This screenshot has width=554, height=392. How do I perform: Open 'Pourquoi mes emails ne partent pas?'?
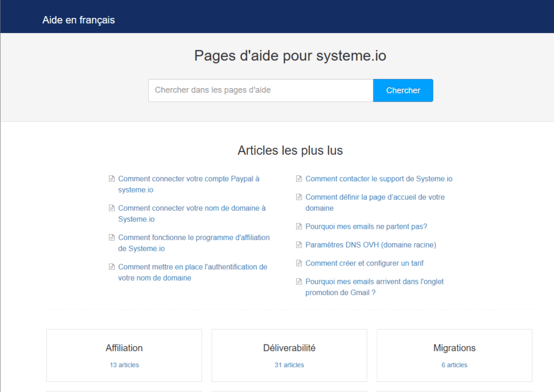(366, 227)
